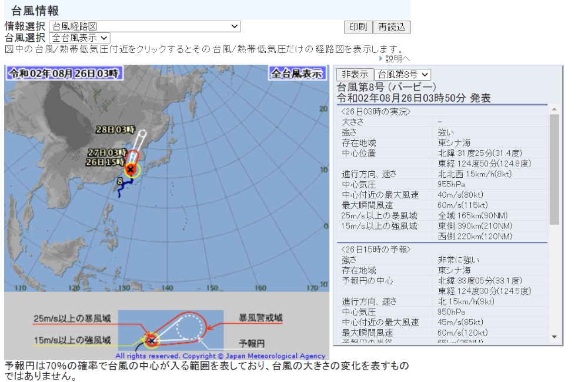
Task: Click the typhoon center X marker on map
Action: [131, 170]
